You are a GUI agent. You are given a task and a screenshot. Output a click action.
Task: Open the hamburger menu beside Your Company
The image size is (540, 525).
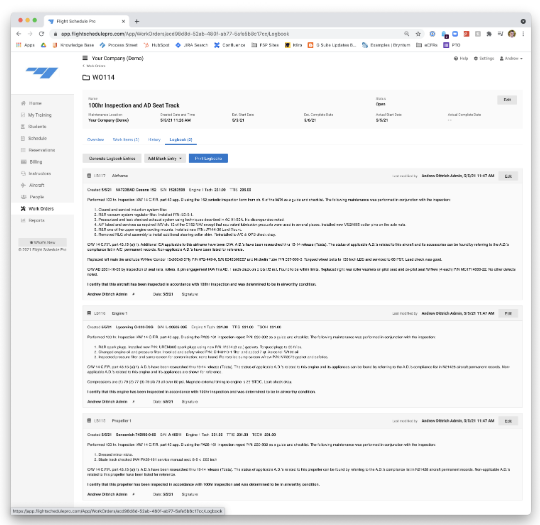coord(85,58)
